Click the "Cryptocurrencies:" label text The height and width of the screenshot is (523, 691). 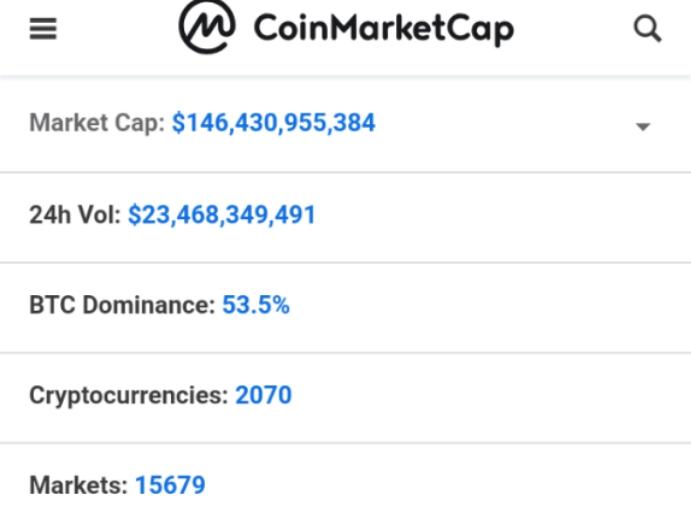[x=128, y=395]
